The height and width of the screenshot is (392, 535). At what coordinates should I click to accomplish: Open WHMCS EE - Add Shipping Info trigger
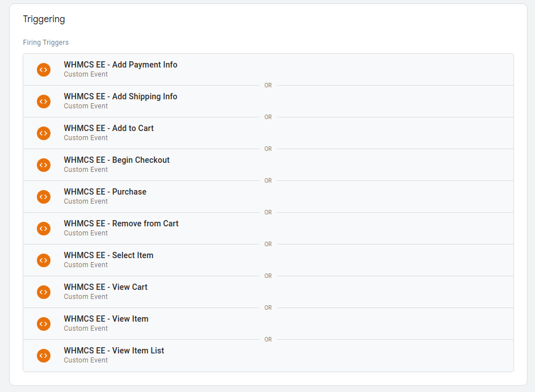click(120, 96)
